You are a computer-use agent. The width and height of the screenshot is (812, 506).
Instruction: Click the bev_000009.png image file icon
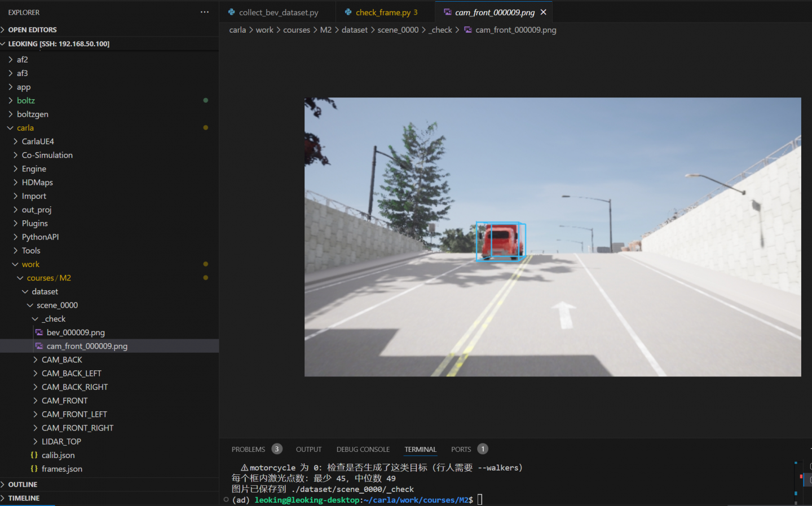[x=39, y=332]
